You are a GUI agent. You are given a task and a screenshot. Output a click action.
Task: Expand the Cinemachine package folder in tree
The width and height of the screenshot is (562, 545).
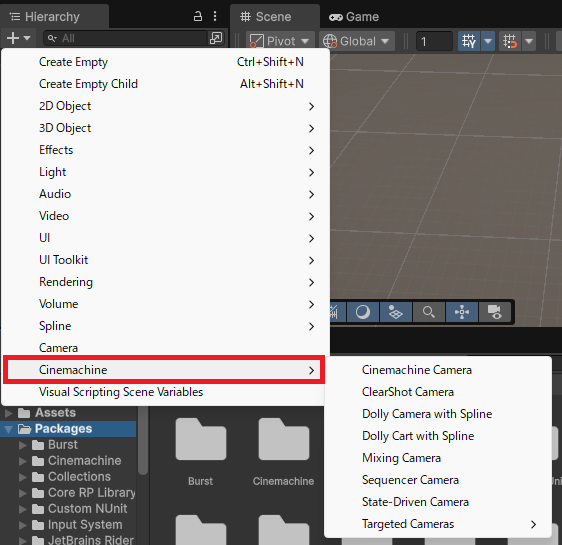(x=23, y=461)
